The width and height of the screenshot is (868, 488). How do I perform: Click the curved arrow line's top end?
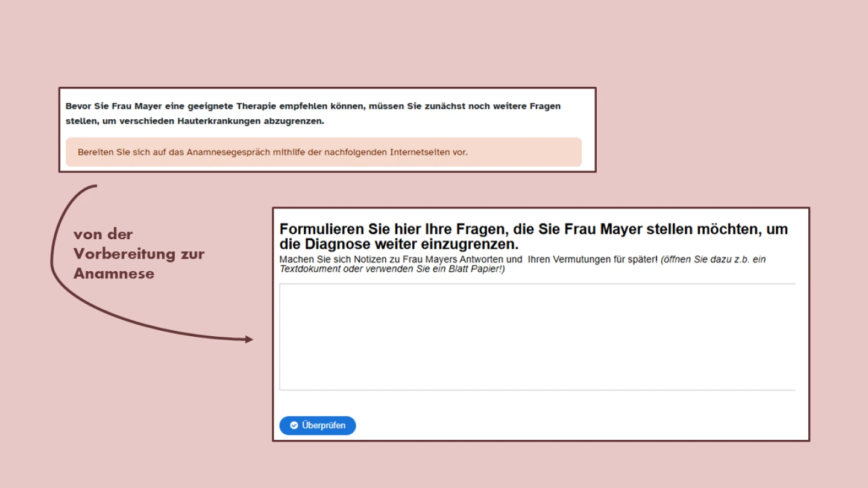click(x=95, y=186)
